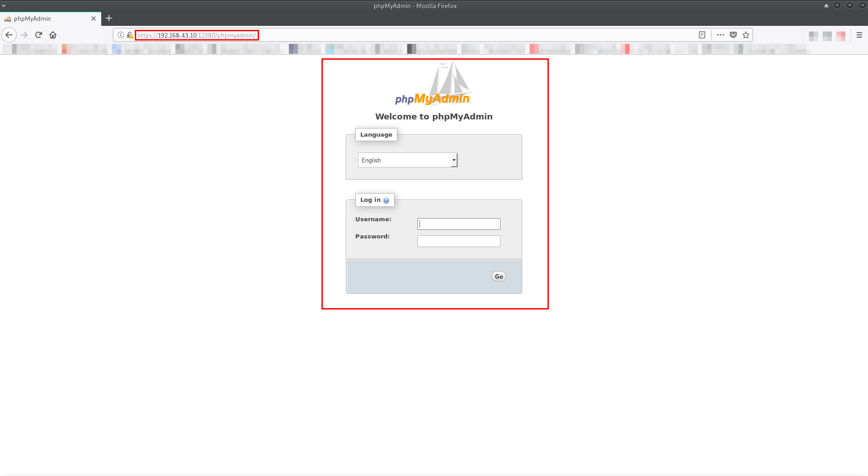Submit login with the Go button
This screenshot has height=476, width=868.
(x=499, y=276)
